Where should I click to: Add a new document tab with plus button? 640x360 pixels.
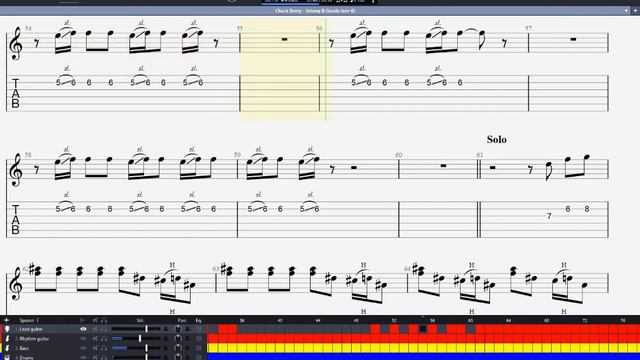click(x=635, y=11)
